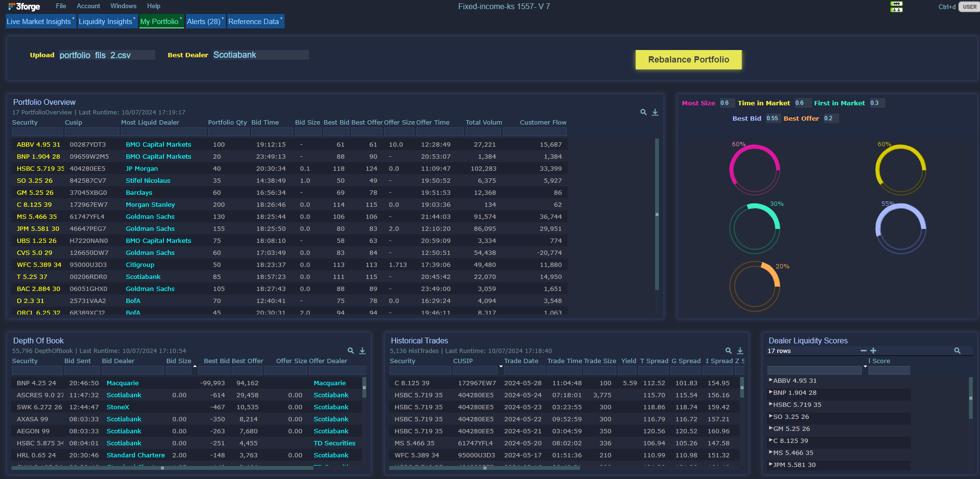Expand the BNP 1.904 28 tree row

tap(770, 392)
